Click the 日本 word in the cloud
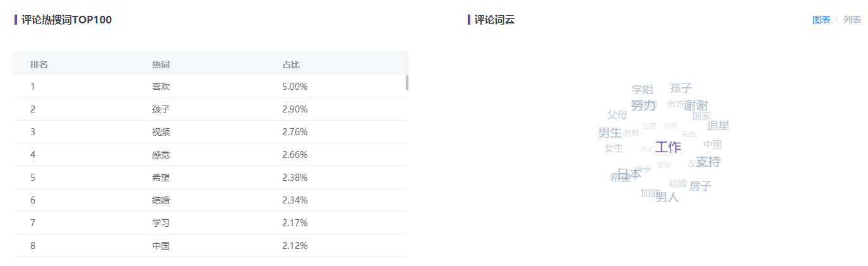868x266 pixels. click(629, 173)
